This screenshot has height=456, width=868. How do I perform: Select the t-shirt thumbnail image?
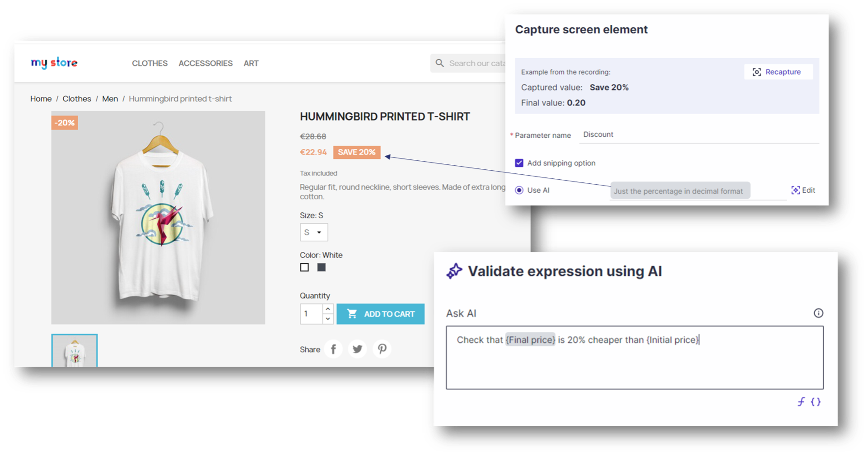tap(75, 351)
